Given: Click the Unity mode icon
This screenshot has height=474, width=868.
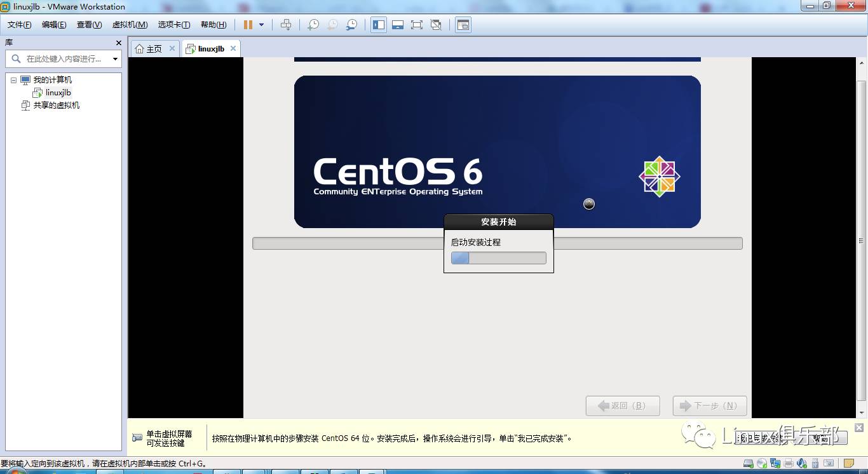Looking at the screenshot, I should click(436, 25).
